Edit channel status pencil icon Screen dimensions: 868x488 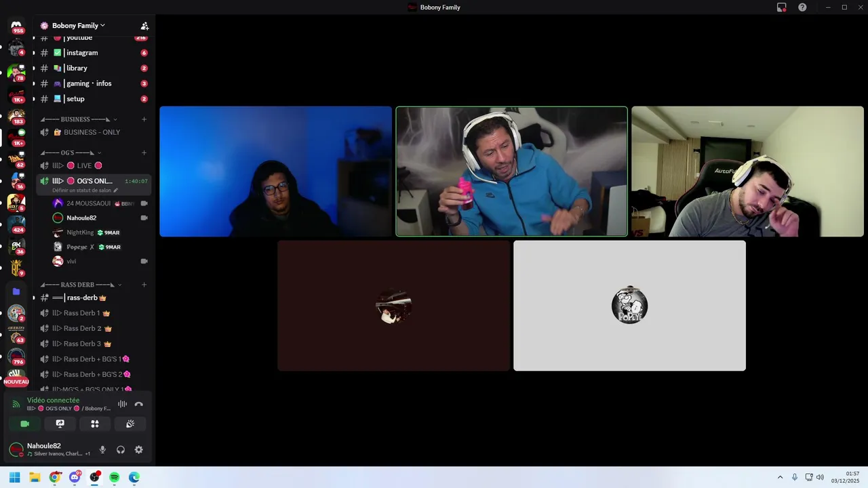click(x=115, y=190)
